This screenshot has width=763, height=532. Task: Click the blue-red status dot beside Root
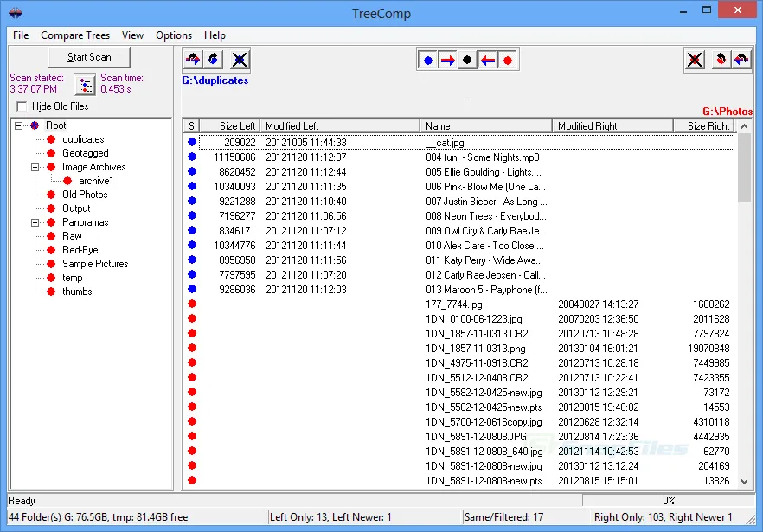(35, 125)
